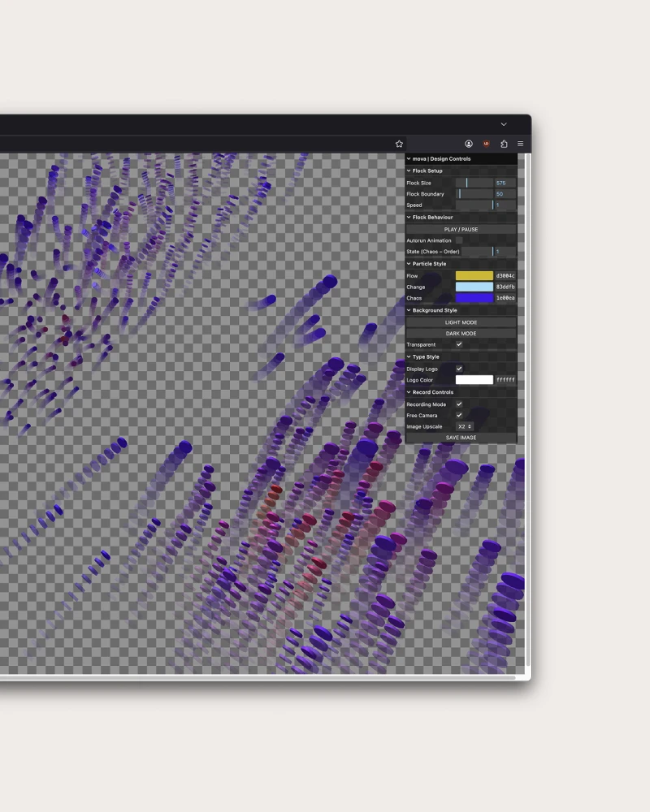Enable the Autorun Animation checkbox
The width and height of the screenshot is (650, 812).
point(459,240)
